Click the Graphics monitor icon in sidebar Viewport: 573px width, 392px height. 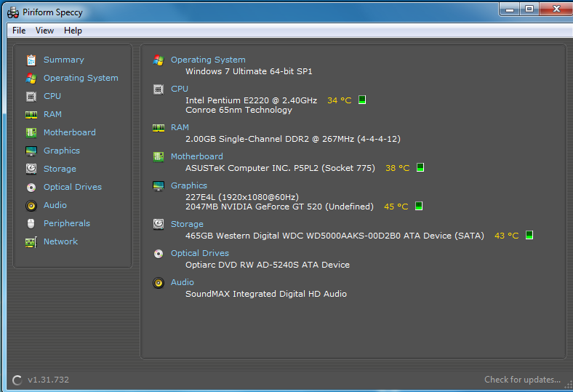[x=31, y=151]
